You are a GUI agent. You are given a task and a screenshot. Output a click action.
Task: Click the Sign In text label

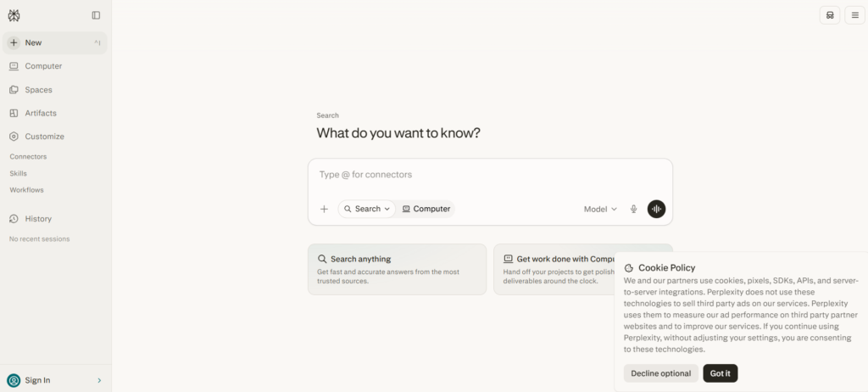pyautogui.click(x=37, y=380)
